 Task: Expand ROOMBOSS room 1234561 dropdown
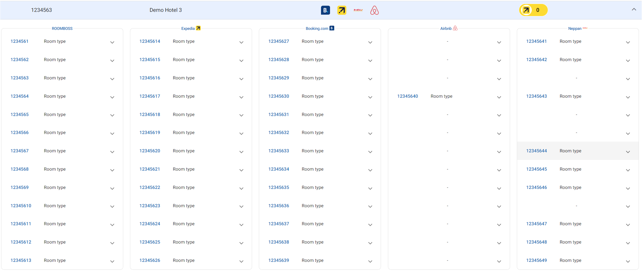click(112, 43)
